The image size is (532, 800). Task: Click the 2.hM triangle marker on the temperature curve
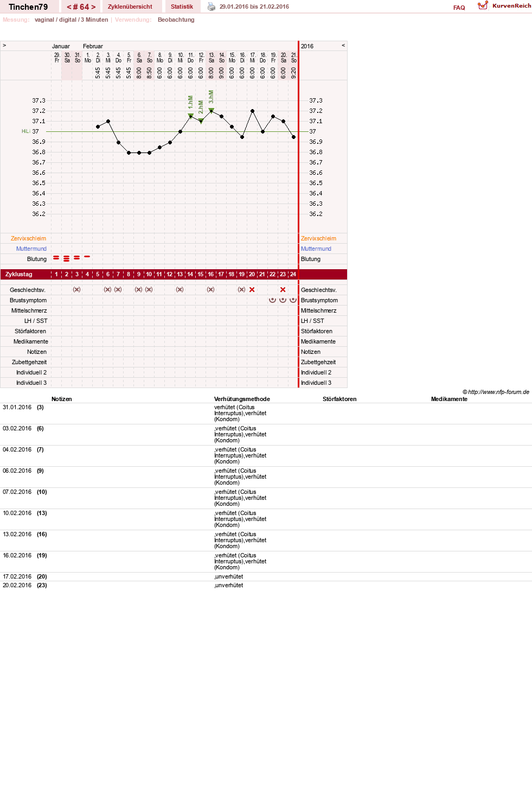pyautogui.click(x=201, y=121)
